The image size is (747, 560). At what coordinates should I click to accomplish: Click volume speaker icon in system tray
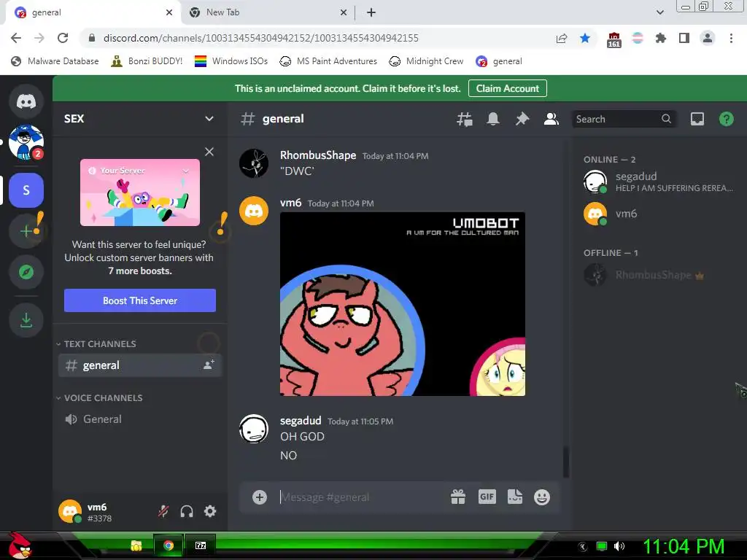click(x=619, y=546)
